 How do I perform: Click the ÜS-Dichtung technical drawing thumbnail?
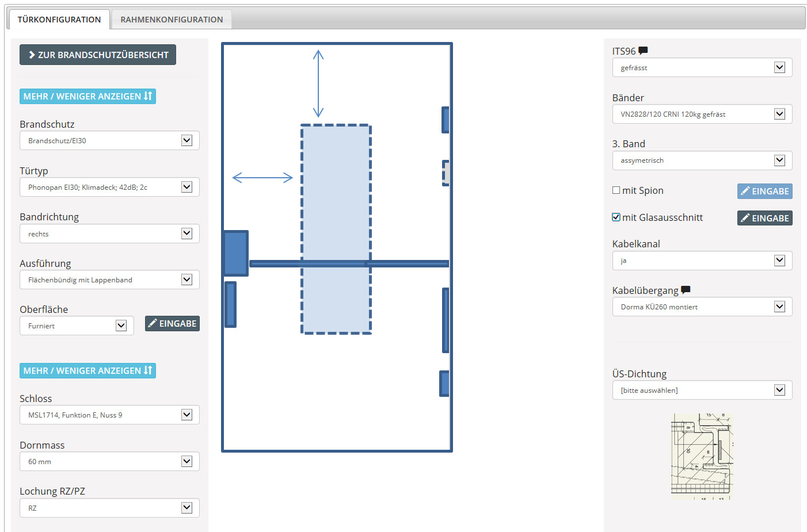click(x=702, y=456)
